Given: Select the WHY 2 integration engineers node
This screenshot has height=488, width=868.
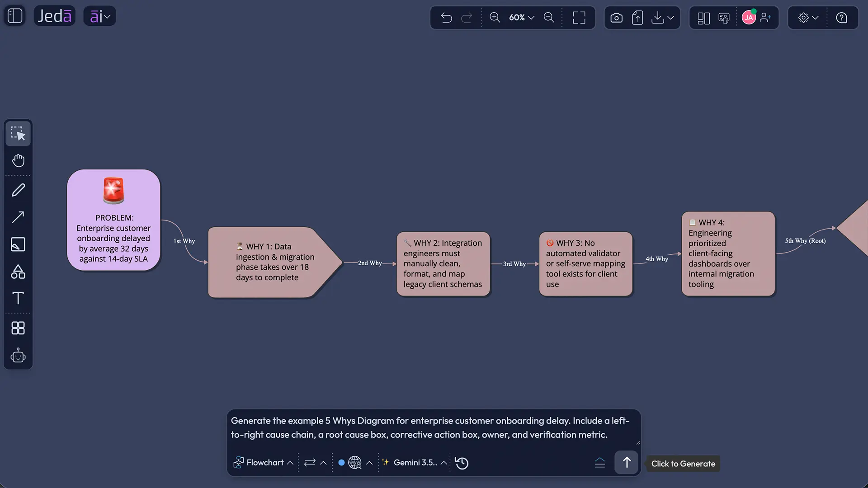Looking at the screenshot, I should tap(443, 264).
